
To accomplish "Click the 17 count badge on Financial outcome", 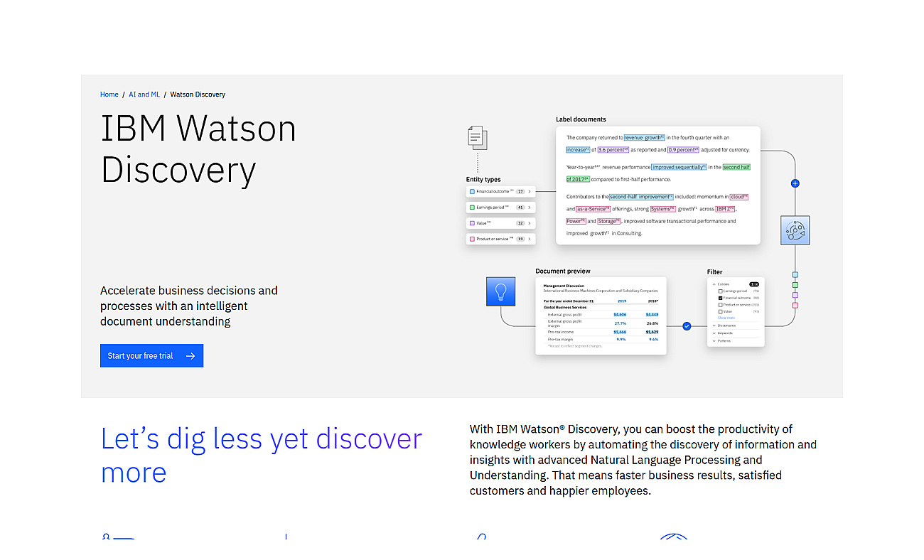I will [520, 192].
